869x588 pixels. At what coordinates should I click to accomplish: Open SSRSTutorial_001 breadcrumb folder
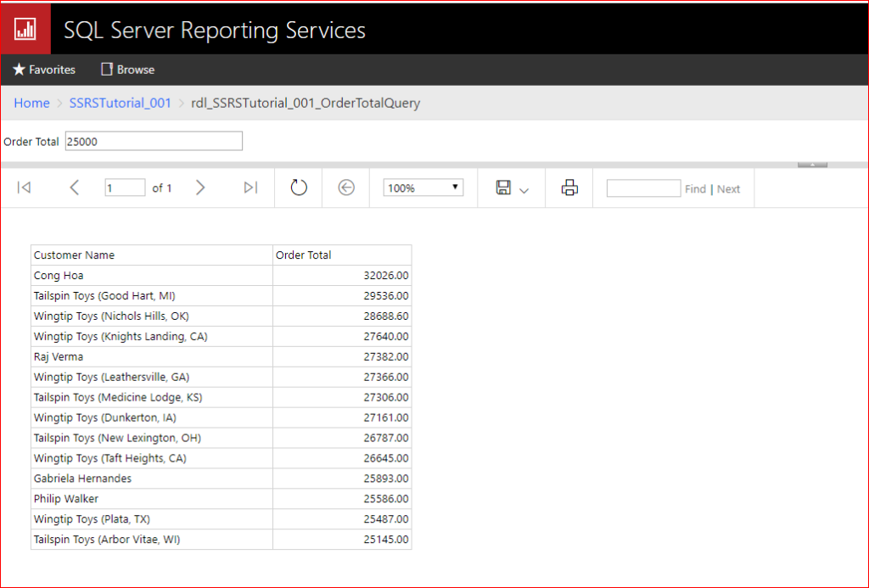pos(121,103)
